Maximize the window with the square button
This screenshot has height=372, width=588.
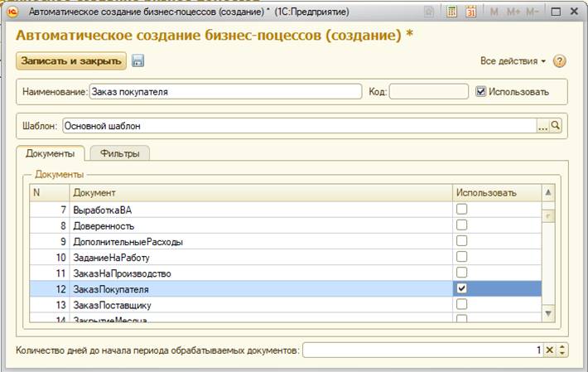click(x=556, y=12)
